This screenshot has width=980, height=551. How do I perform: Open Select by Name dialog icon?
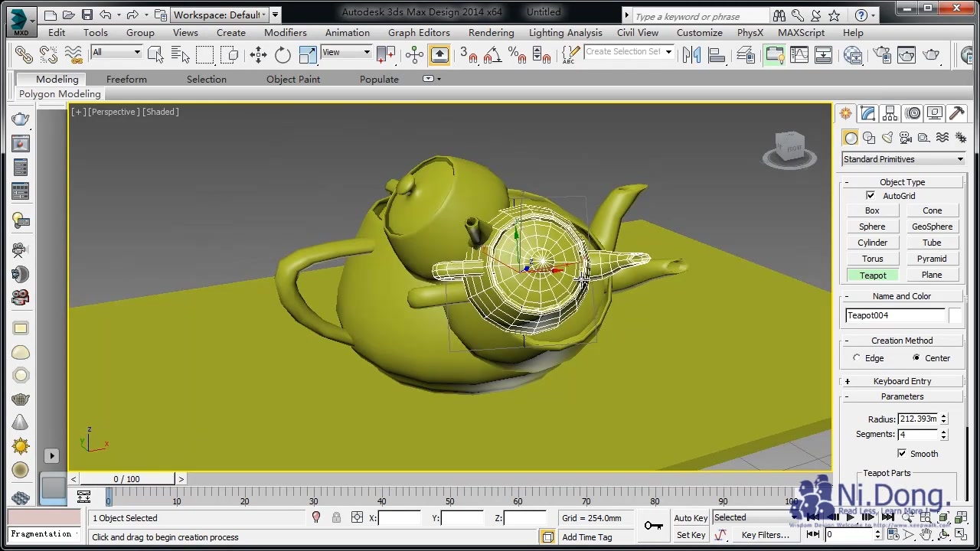click(x=180, y=54)
